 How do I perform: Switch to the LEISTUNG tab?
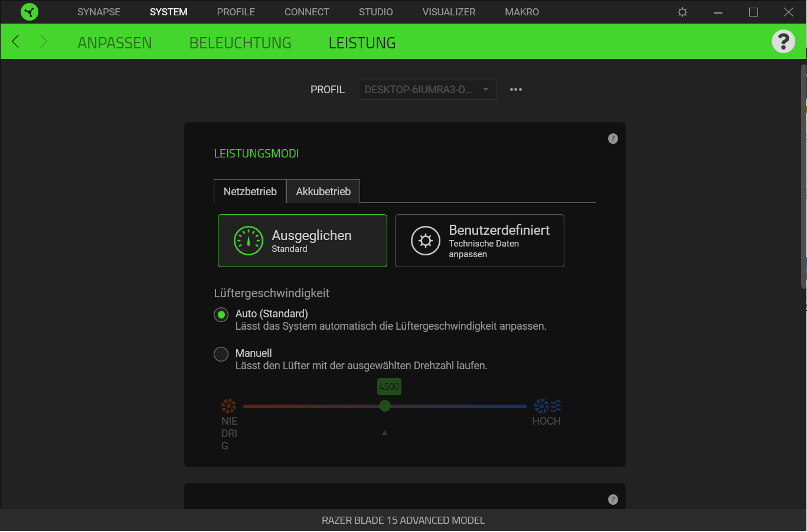362,43
